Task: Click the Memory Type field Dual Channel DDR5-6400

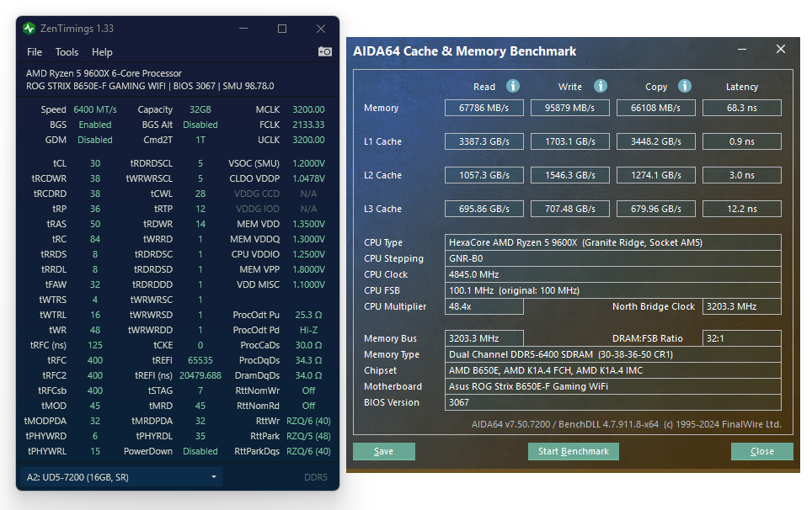Action: (613, 354)
